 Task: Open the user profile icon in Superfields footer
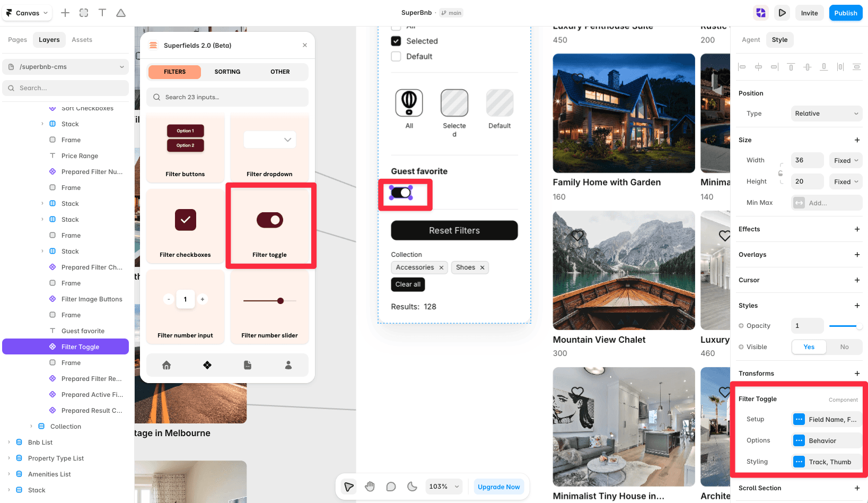click(288, 365)
